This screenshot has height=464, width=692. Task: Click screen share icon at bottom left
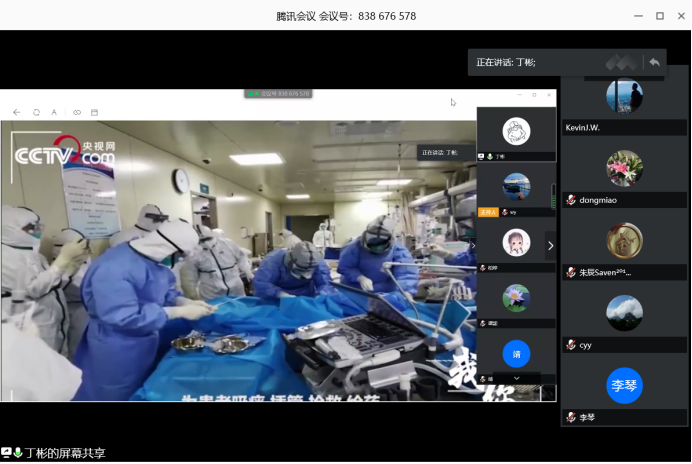(6, 453)
